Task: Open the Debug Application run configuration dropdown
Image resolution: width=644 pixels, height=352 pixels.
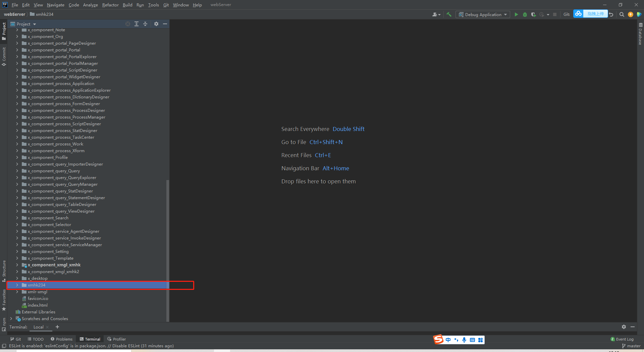Action: point(483,14)
